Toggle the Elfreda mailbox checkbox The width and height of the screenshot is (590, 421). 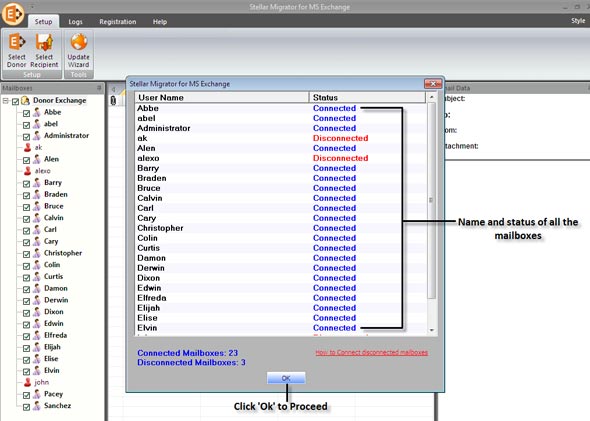tap(26, 336)
